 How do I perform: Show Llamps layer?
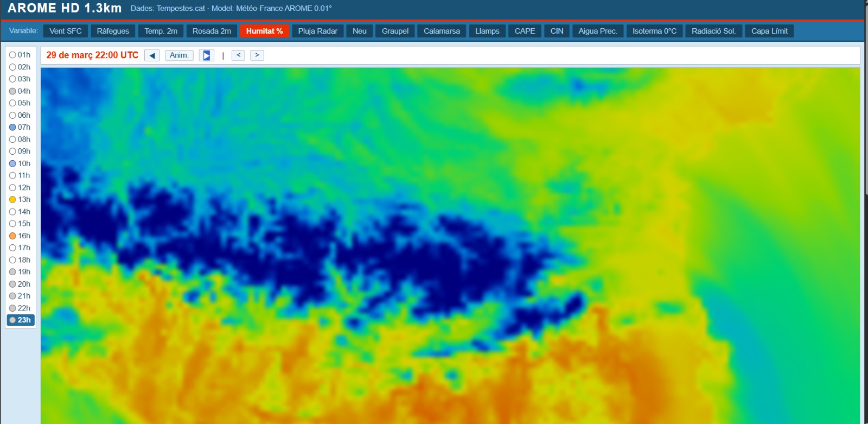point(487,31)
